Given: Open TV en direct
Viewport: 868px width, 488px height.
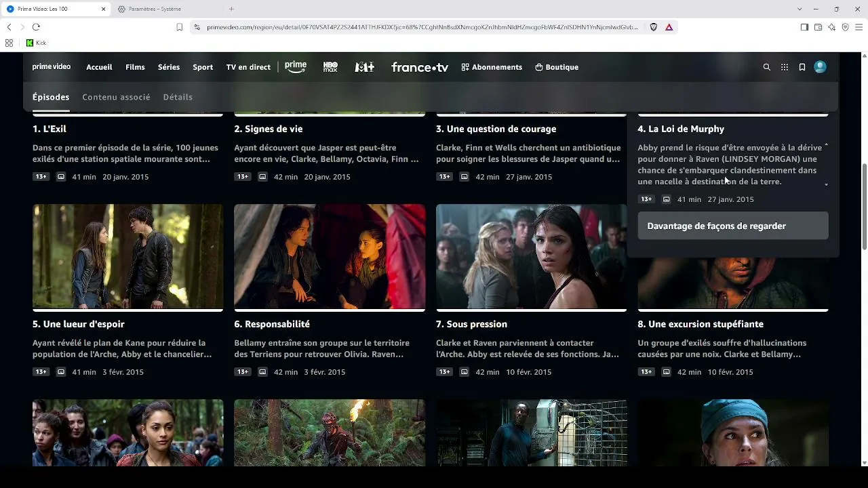Looking at the screenshot, I should pyautogui.click(x=248, y=67).
